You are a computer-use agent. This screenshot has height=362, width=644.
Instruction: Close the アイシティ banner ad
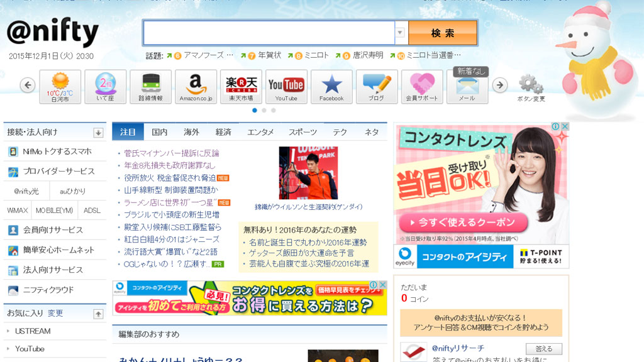coord(382,285)
